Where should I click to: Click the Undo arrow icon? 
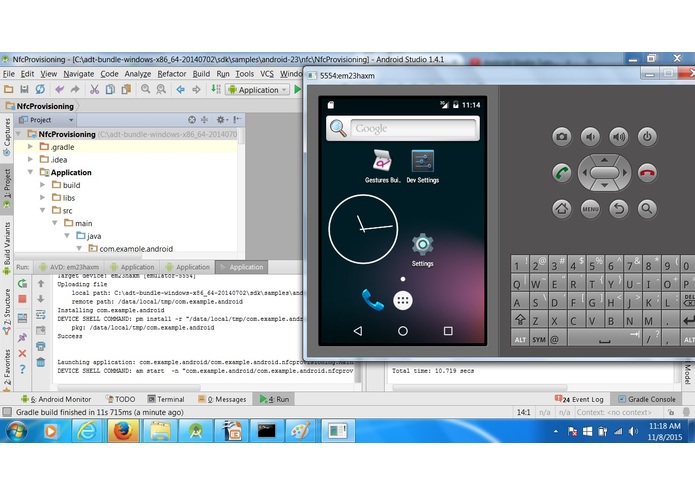pos(59,89)
